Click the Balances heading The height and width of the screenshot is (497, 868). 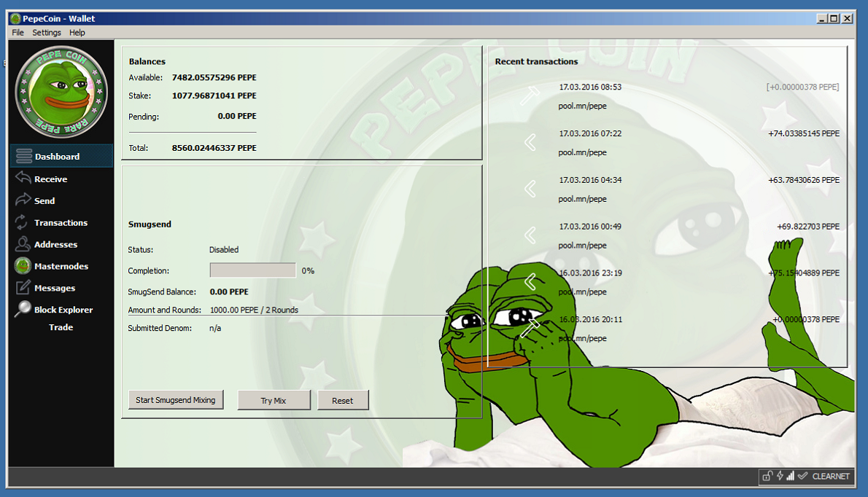tap(147, 61)
